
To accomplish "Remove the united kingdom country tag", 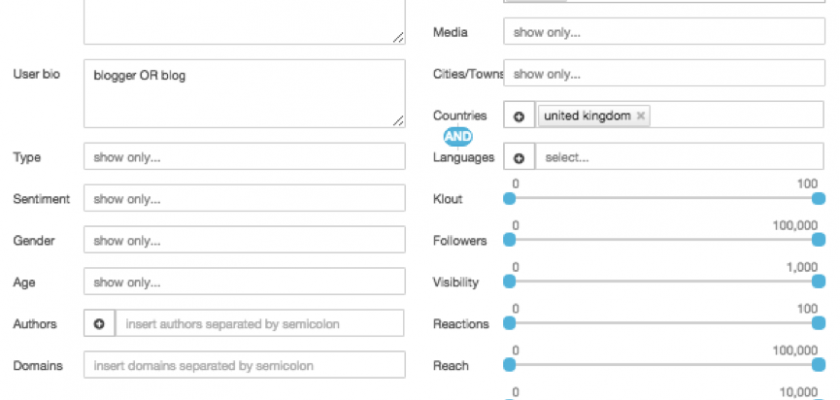I will click(641, 116).
